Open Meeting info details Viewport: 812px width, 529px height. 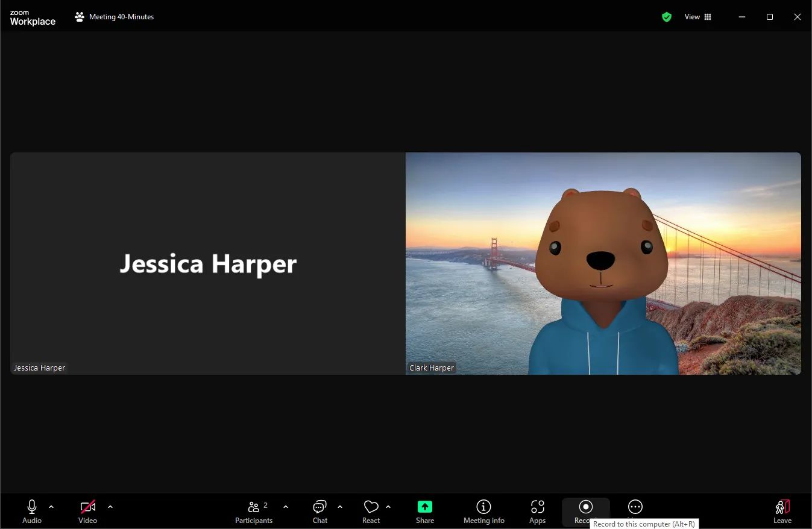point(484,512)
